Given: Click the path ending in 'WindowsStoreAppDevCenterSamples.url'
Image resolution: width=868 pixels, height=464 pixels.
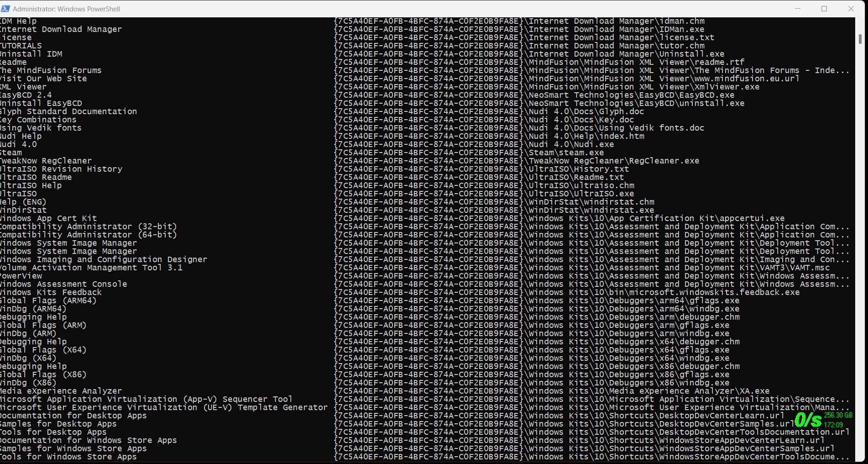Looking at the screenshot, I should (585, 448).
